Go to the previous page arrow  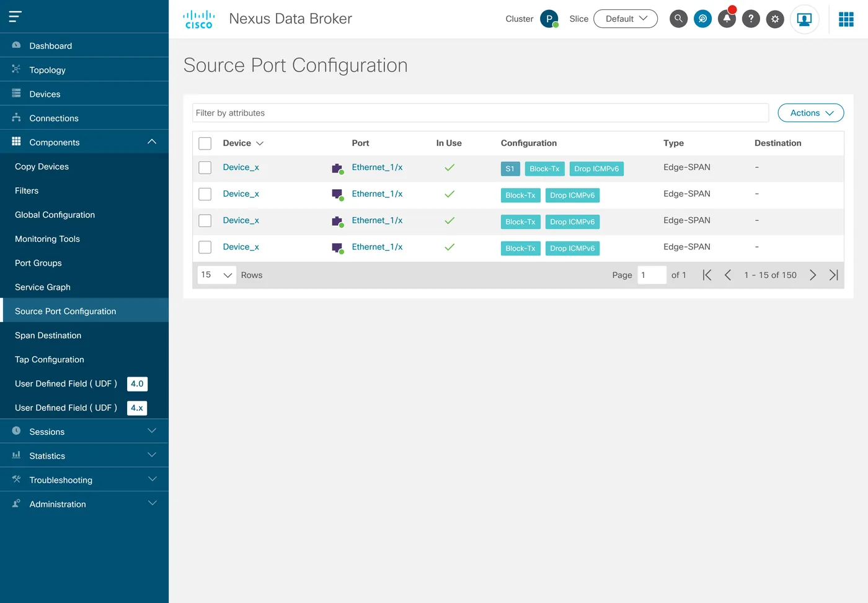(x=728, y=275)
